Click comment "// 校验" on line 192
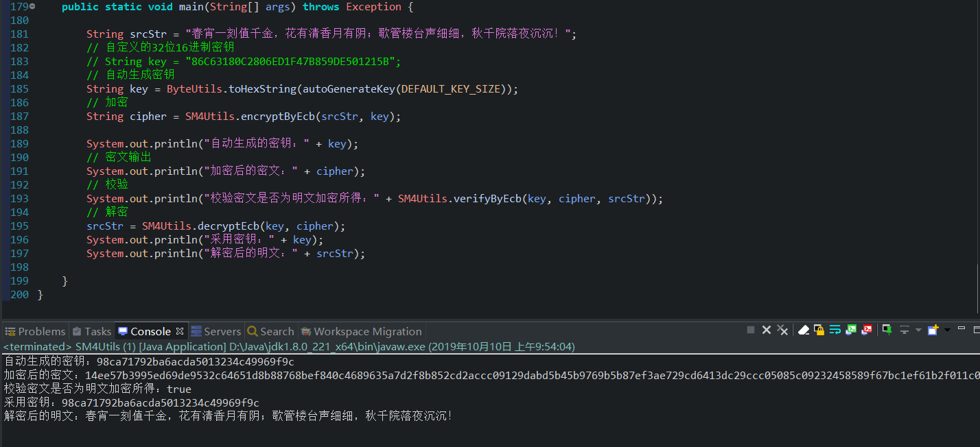 (107, 185)
